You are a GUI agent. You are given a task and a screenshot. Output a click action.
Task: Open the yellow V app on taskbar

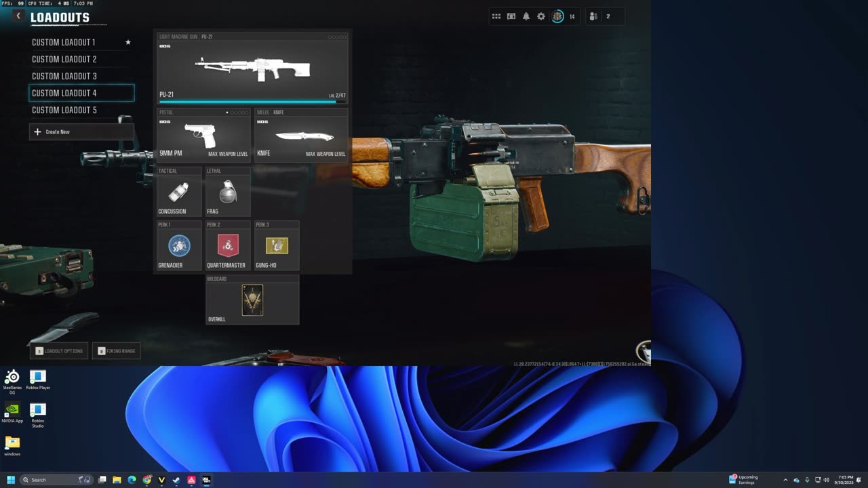click(x=161, y=480)
